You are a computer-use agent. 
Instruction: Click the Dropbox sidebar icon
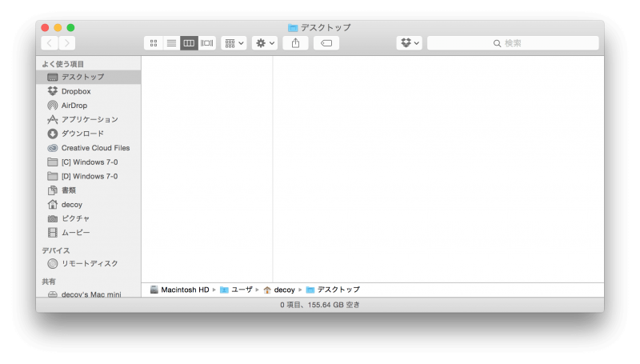(52, 91)
